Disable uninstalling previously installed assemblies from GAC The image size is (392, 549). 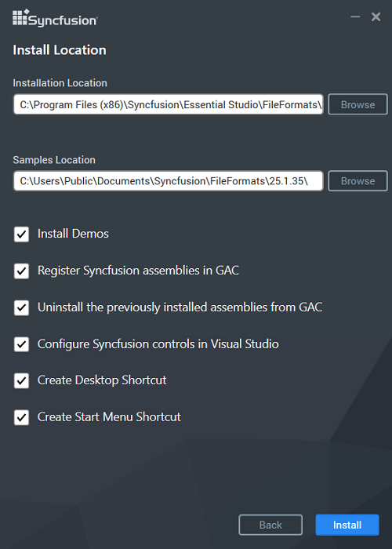pos(21,307)
